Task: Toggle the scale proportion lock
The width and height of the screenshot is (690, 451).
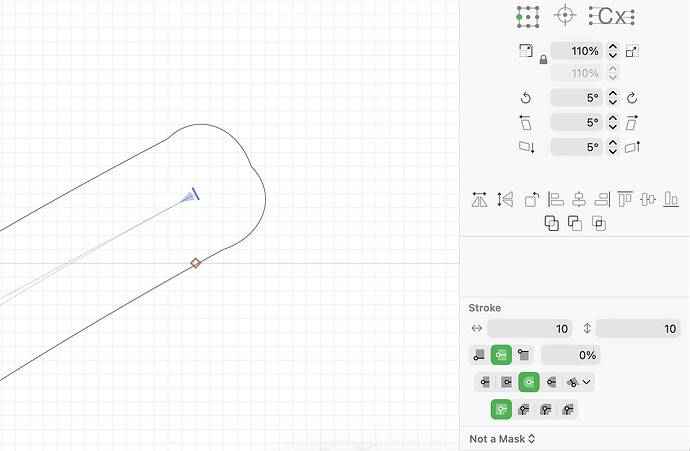Action: click(x=543, y=59)
